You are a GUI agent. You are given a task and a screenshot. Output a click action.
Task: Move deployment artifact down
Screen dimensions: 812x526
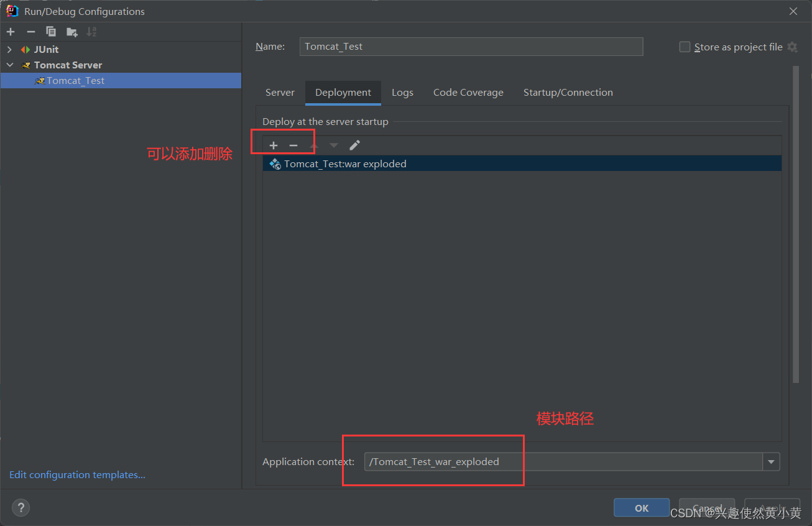tap(334, 145)
